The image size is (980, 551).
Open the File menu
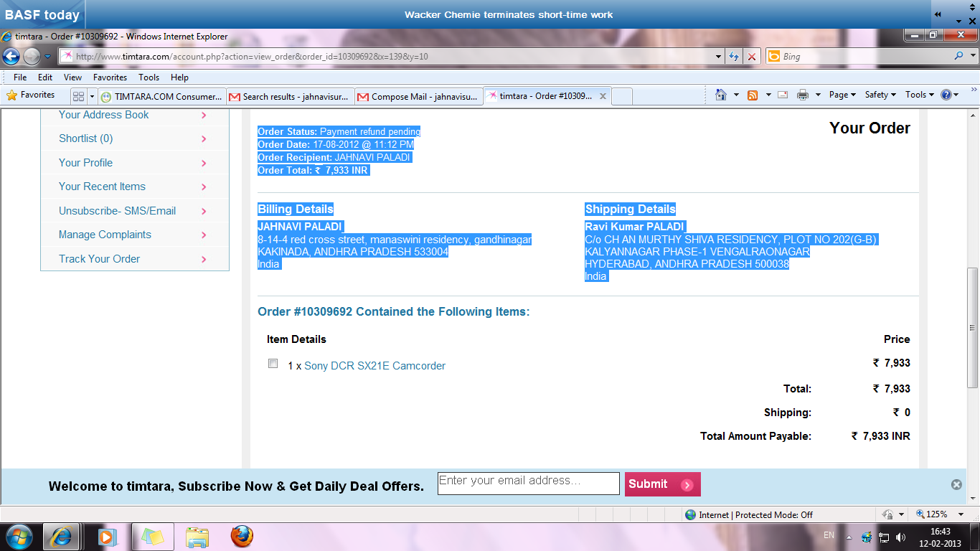(20, 77)
